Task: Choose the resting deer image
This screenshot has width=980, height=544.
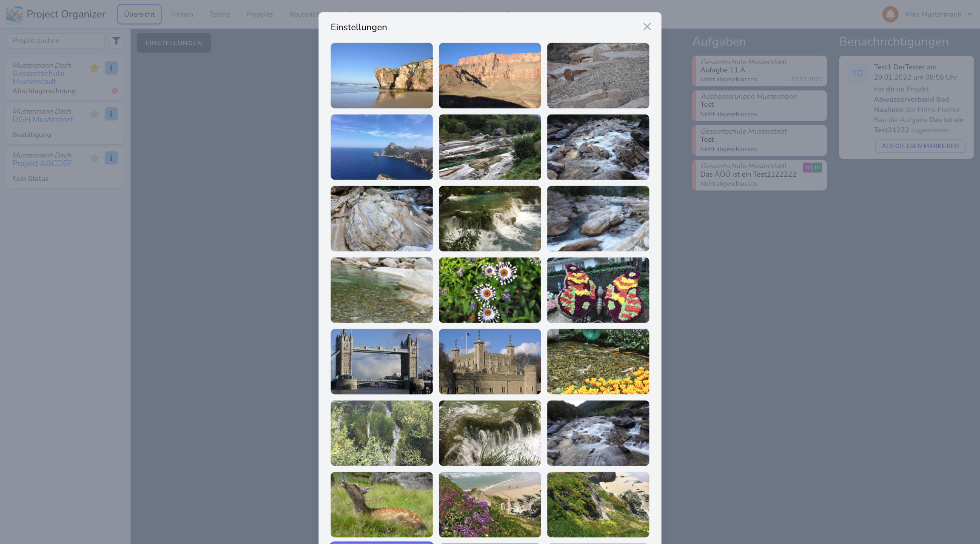Action: tap(382, 504)
